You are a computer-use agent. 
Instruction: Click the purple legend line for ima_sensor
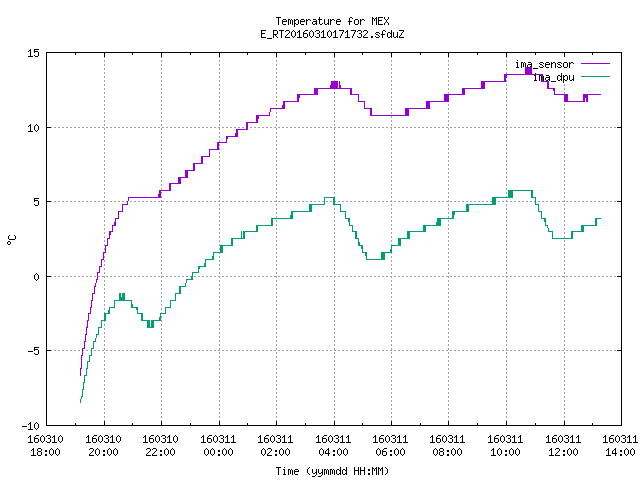(x=596, y=64)
